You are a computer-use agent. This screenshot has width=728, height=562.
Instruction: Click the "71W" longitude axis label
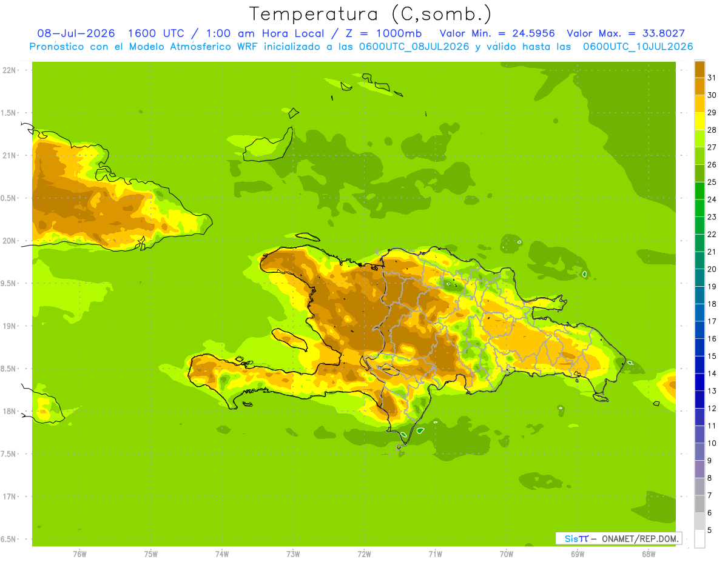(435, 554)
